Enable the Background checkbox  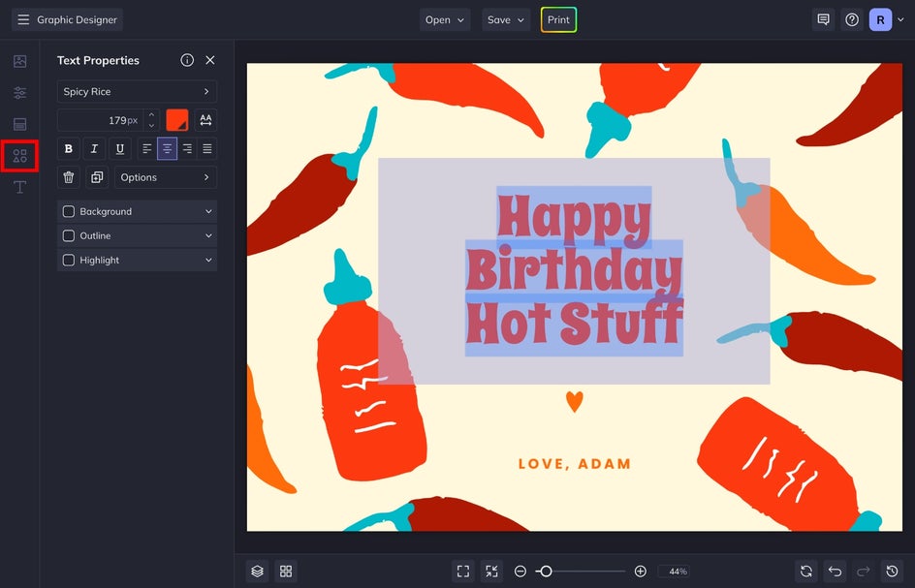69,211
